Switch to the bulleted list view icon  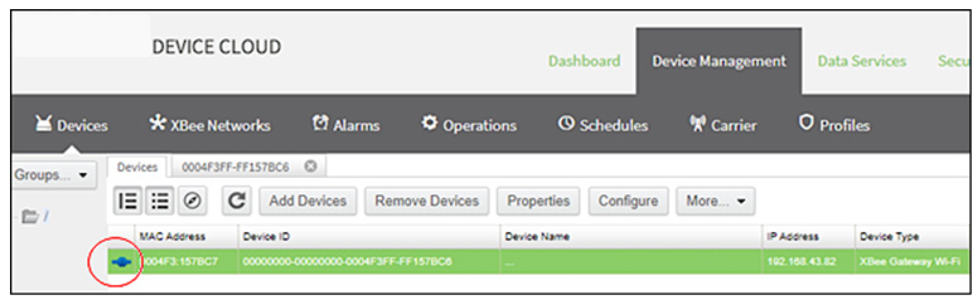coord(160,201)
